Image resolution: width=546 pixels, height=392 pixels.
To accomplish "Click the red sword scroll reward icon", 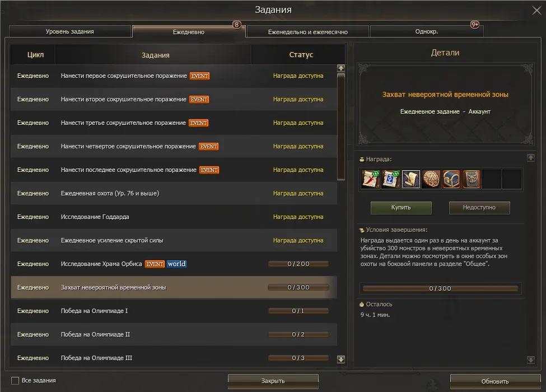I will coord(371,179).
